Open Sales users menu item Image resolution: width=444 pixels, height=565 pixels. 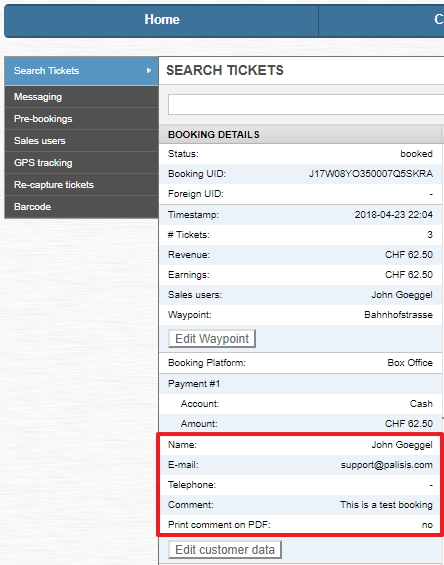pyautogui.click(x=81, y=141)
